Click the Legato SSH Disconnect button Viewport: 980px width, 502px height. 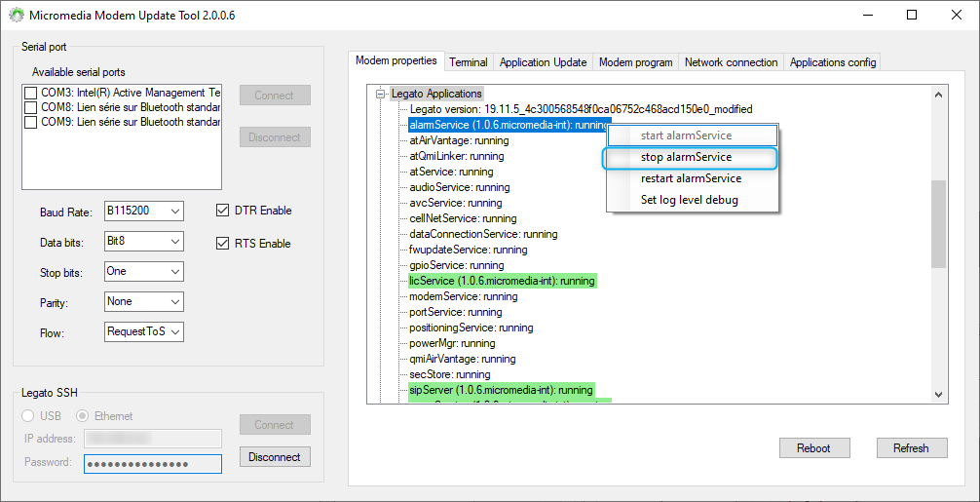pyautogui.click(x=275, y=457)
